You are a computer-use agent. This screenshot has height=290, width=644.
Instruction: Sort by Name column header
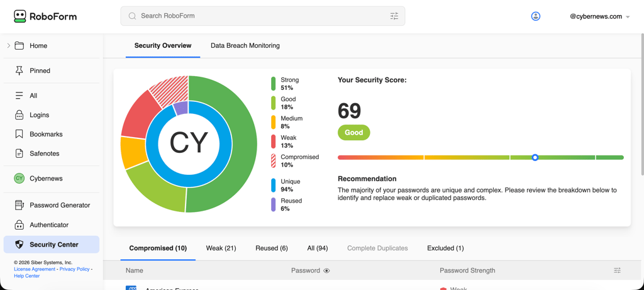coord(135,270)
